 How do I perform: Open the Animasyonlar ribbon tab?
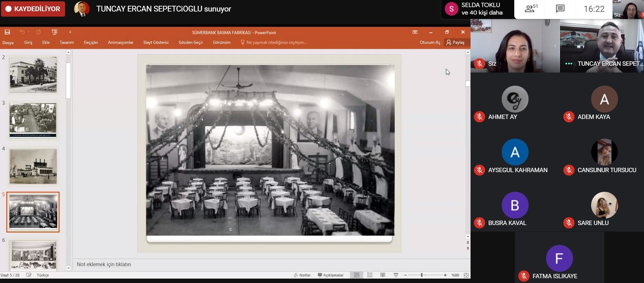pyautogui.click(x=121, y=42)
